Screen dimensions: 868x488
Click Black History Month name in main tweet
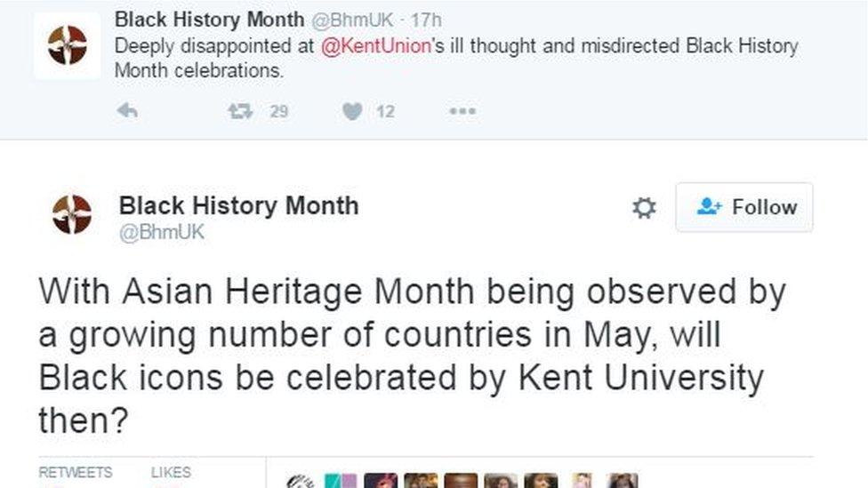point(239,205)
